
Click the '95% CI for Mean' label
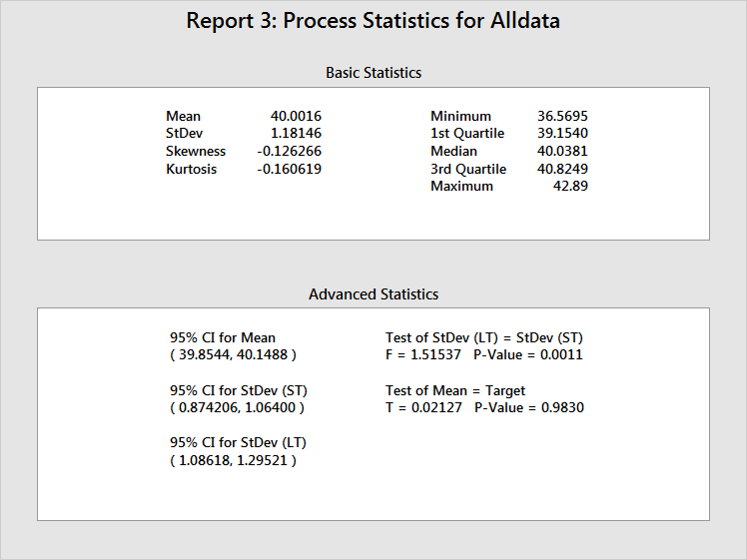223,338
